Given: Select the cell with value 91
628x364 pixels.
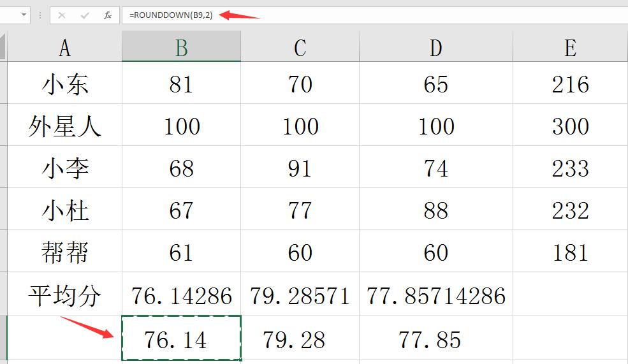Looking at the screenshot, I should point(300,167).
